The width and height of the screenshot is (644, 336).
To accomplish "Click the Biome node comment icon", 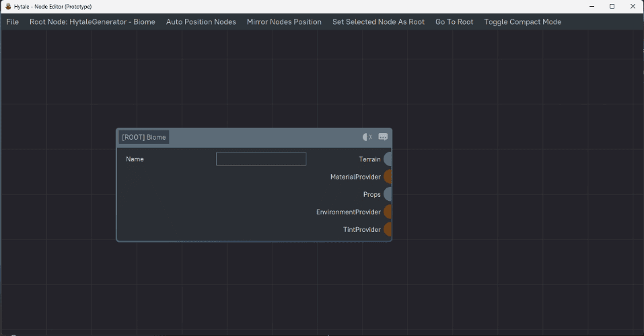I will point(383,137).
